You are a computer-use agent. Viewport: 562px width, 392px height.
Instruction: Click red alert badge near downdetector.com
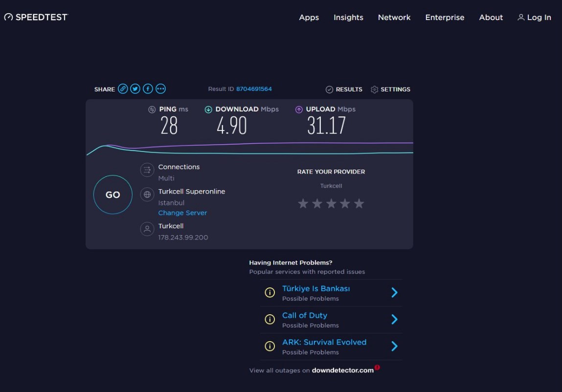(x=377, y=367)
